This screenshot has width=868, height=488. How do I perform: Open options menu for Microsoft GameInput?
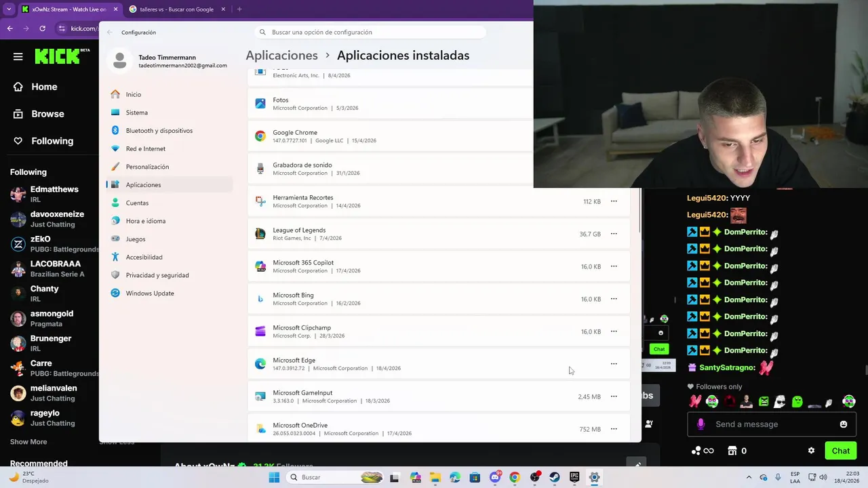coord(614,396)
